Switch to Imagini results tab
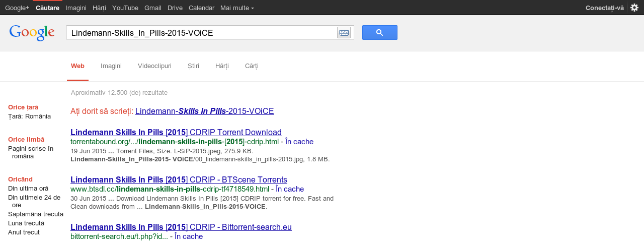 (111, 66)
